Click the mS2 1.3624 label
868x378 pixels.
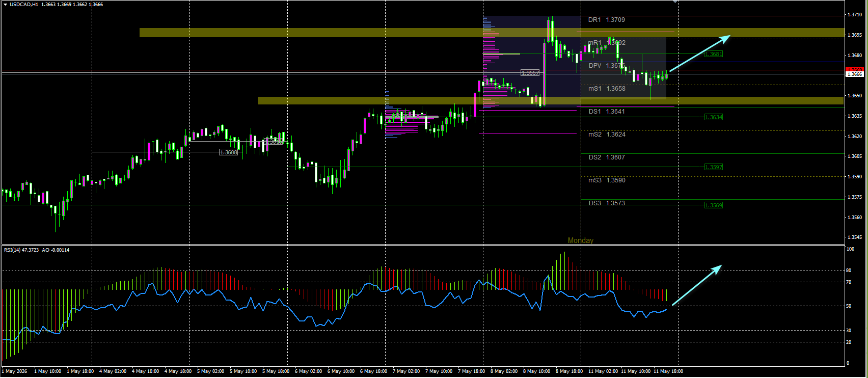pos(607,134)
